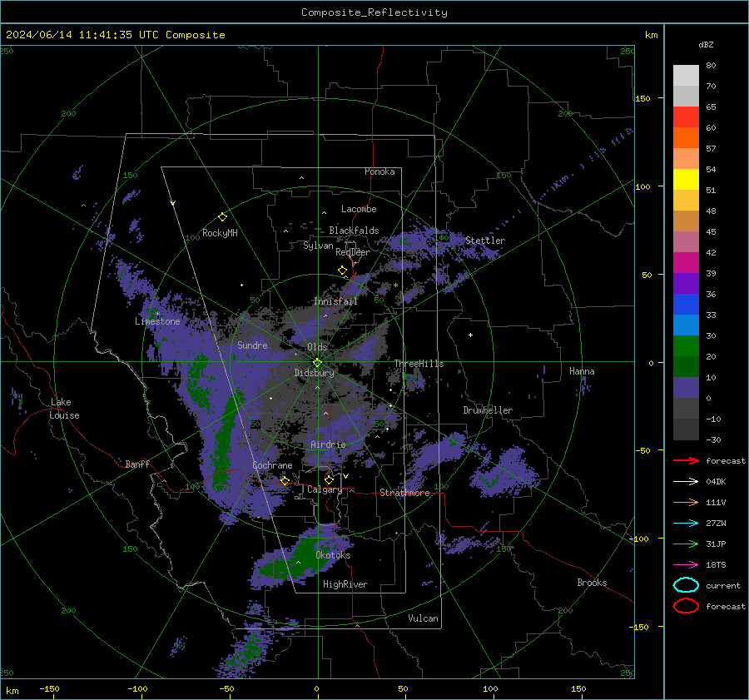This screenshot has height=700, width=749.
Task: Select the magenta 18TS arrow icon
Action: [686, 565]
